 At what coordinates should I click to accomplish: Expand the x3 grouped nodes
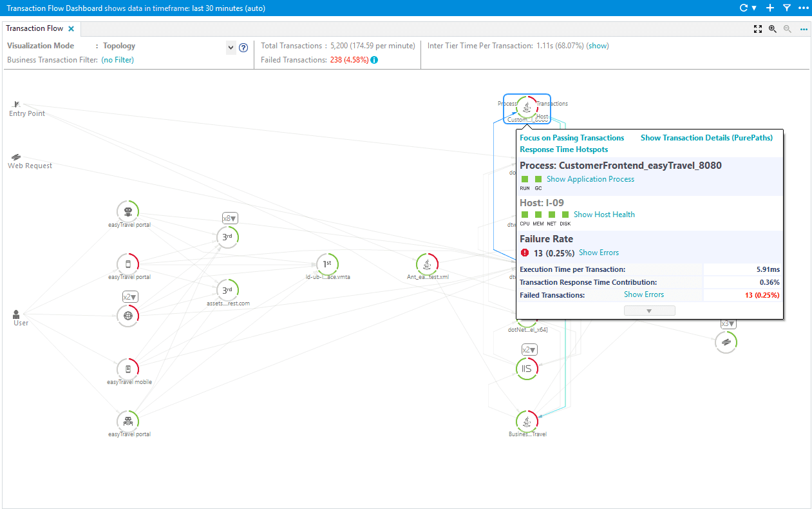pyautogui.click(x=729, y=323)
